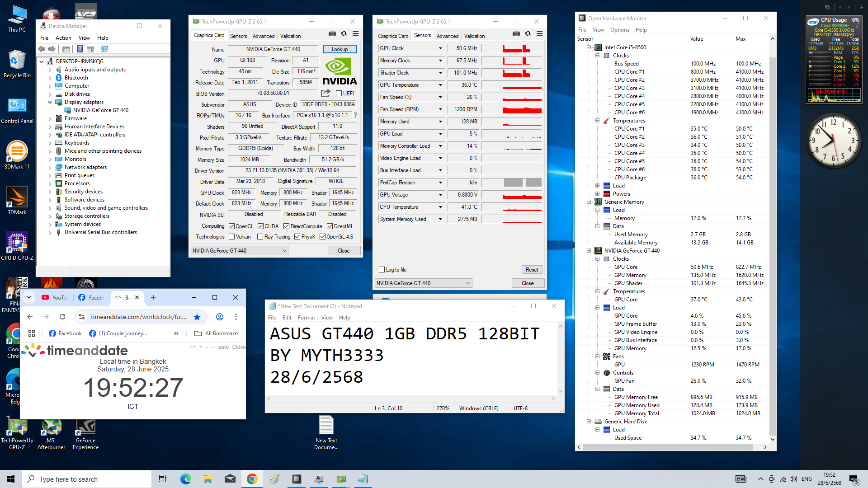The image size is (868, 488).
Task: Open the hamburger menu in GPU-Z Sensors window
Action: [540, 34]
